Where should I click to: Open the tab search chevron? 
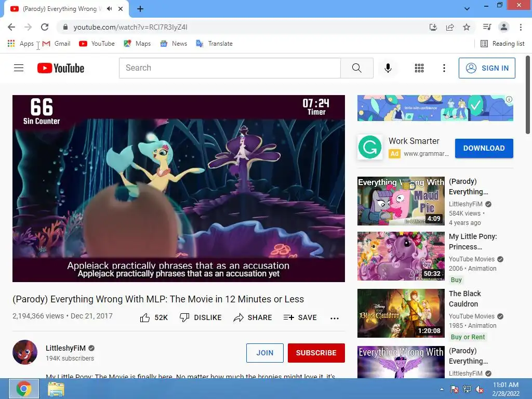tap(467, 9)
